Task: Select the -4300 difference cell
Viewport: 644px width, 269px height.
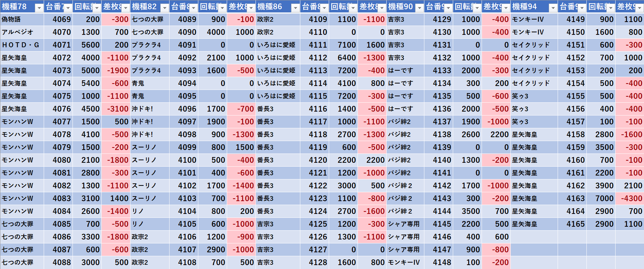Action: coord(630,198)
